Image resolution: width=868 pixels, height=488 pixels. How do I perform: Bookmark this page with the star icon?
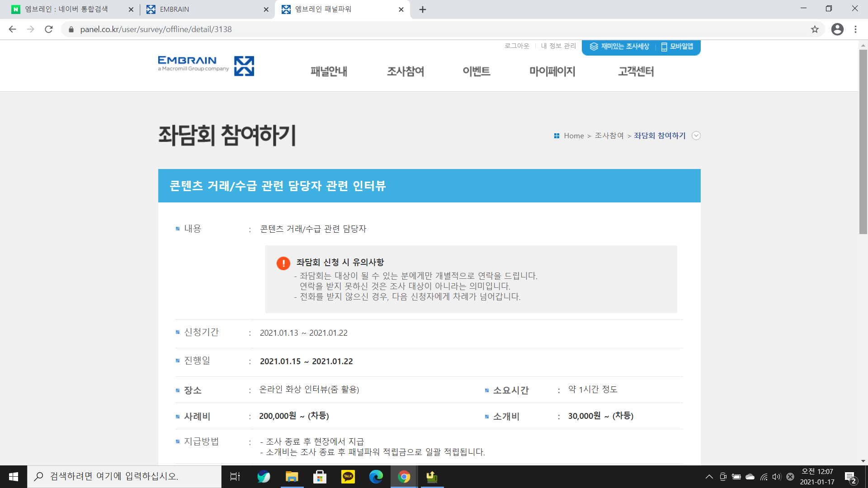click(x=815, y=29)
